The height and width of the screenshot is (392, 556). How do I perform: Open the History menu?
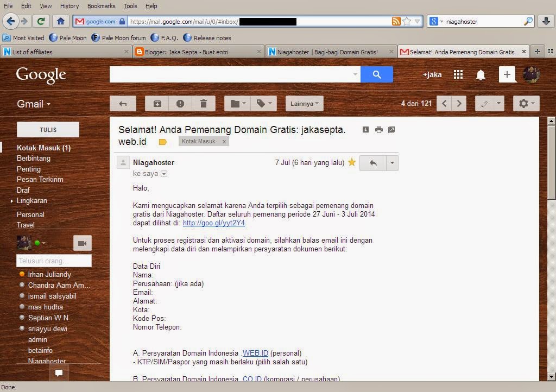[x=69, y=6]
